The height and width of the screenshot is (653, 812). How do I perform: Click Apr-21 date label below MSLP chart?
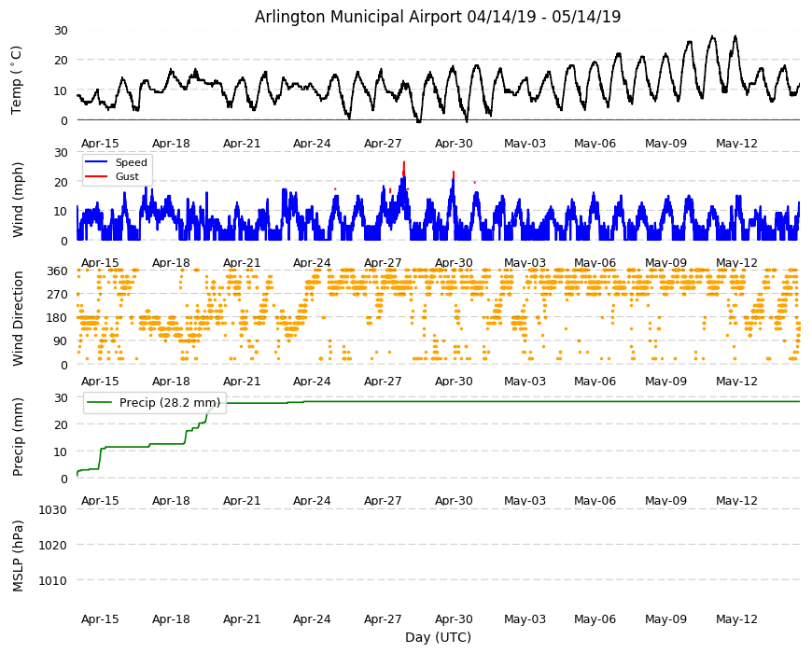coord(242,619)
